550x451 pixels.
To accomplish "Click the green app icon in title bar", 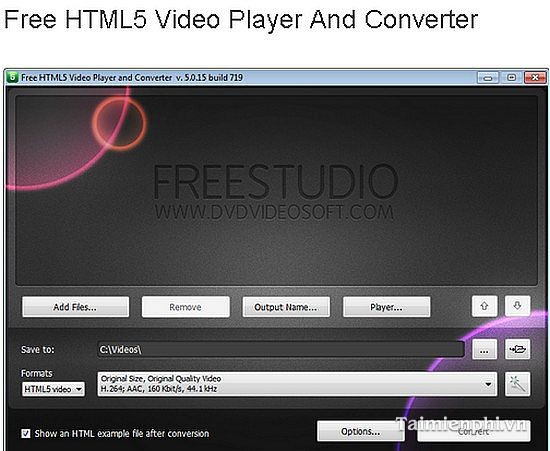I will click(x=12, y=77).
